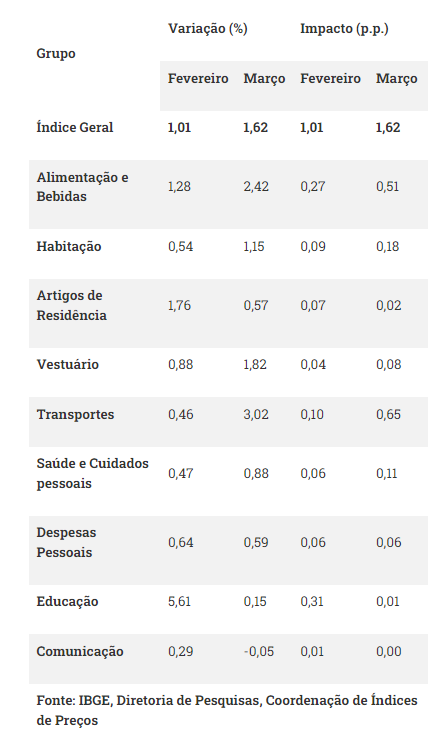Click the Grupo column header

(56, 53)
